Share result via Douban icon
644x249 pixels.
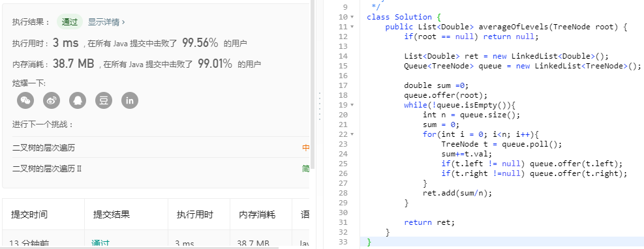coord(104,100)
